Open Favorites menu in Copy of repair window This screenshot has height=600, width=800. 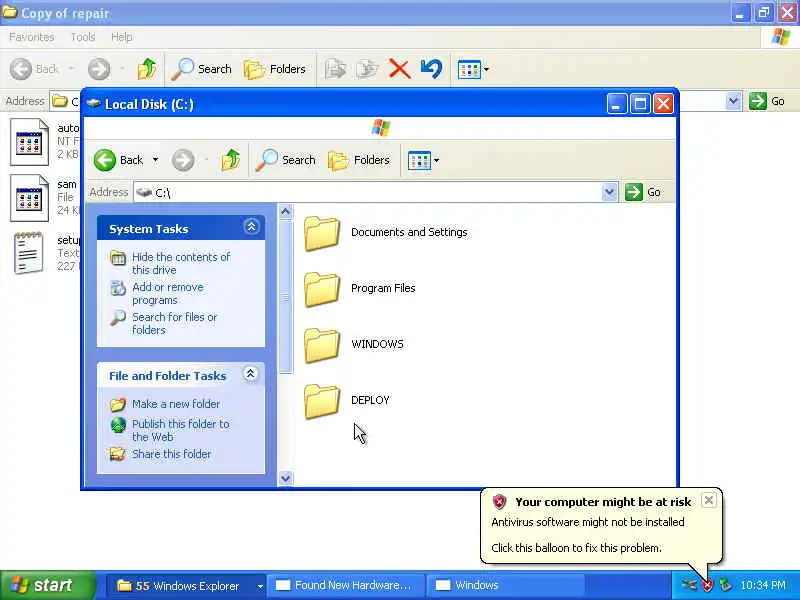(x=32, y=37)
